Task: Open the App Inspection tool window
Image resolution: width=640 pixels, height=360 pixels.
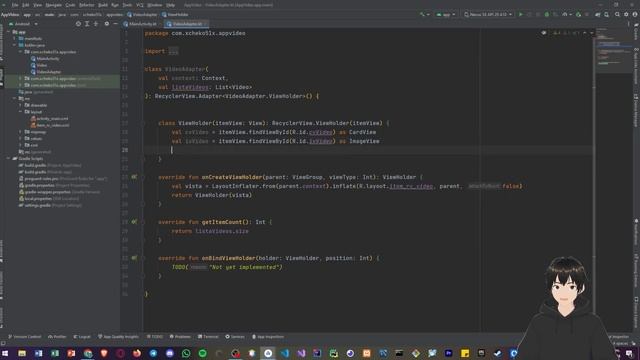Action: point(268,337)
